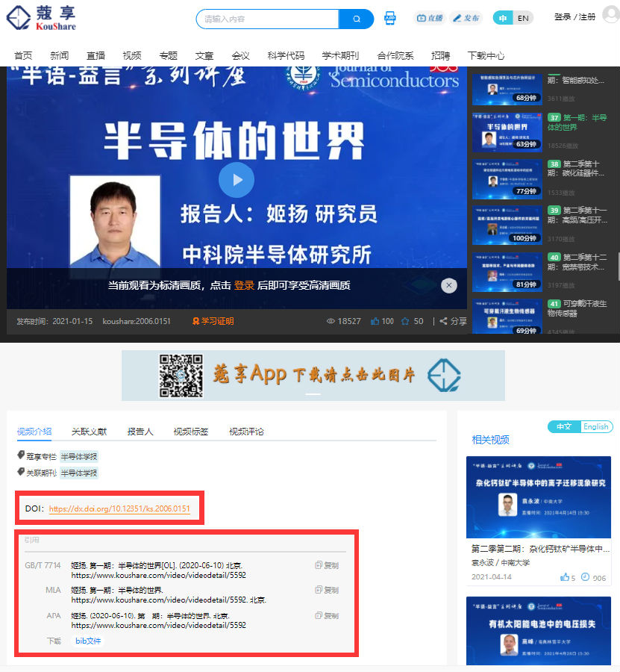This screenshot has width=620, height=672.
Task: Copy the GB/T 7714 citation
Action: click(x=327, y=565)
